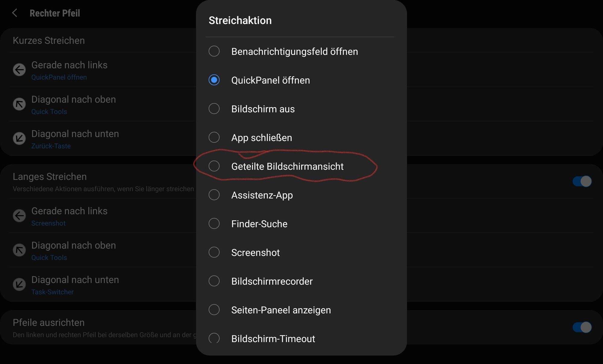603x364 pixels.
Task: Select the Screenshot radio option in dialog
Action: tap(214, 252)
